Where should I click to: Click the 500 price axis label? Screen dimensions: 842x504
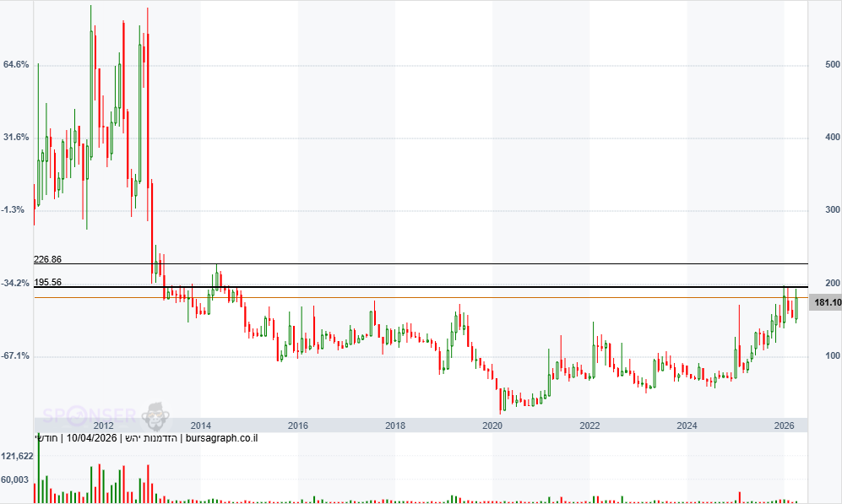(x=833, y=64)
